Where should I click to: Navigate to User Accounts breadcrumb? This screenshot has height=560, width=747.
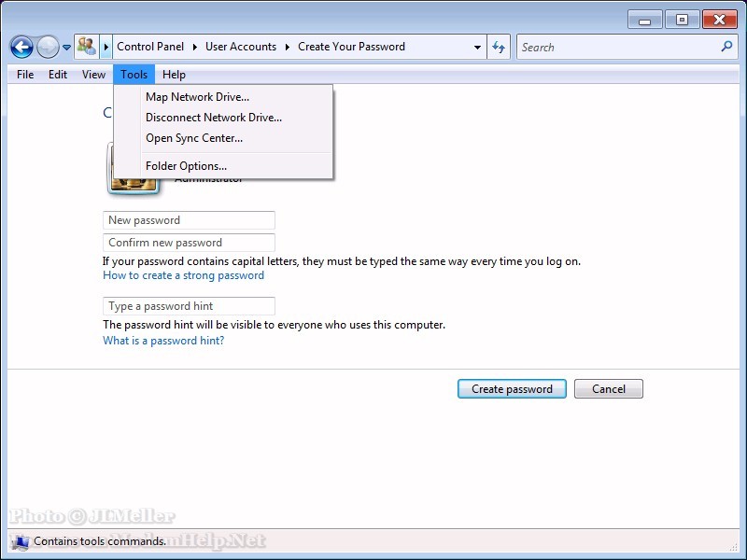tap(241, 47)
